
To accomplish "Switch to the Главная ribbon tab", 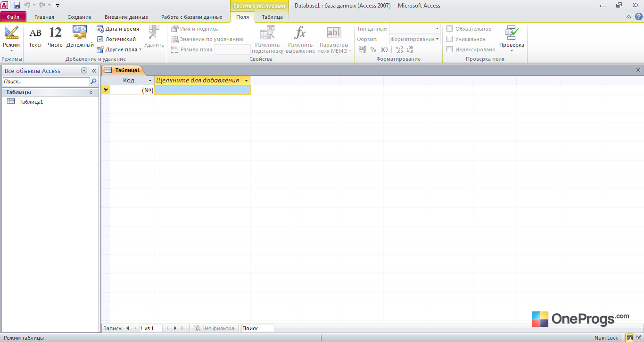I will [44, 17].
